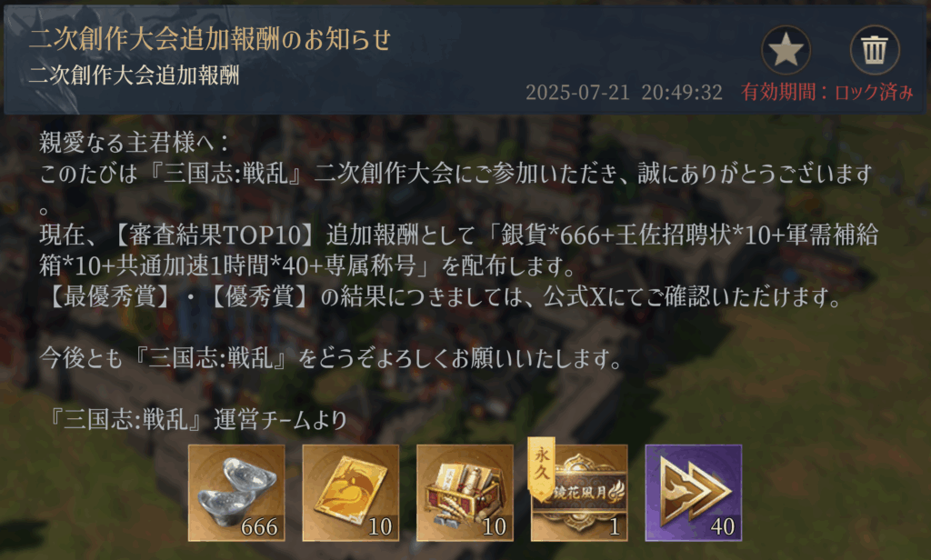
Task: Tap the purple speed-up arrows reward
Action: tap(694, 493)
